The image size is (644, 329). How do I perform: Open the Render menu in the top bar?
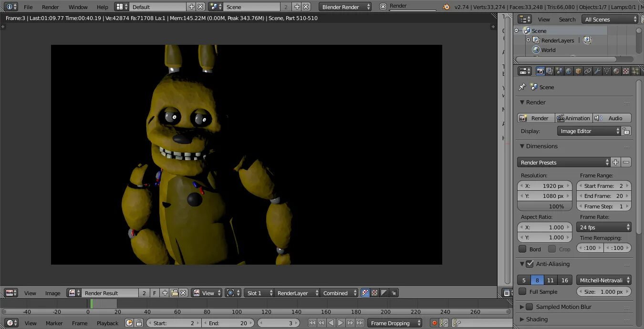click(50, 7)
